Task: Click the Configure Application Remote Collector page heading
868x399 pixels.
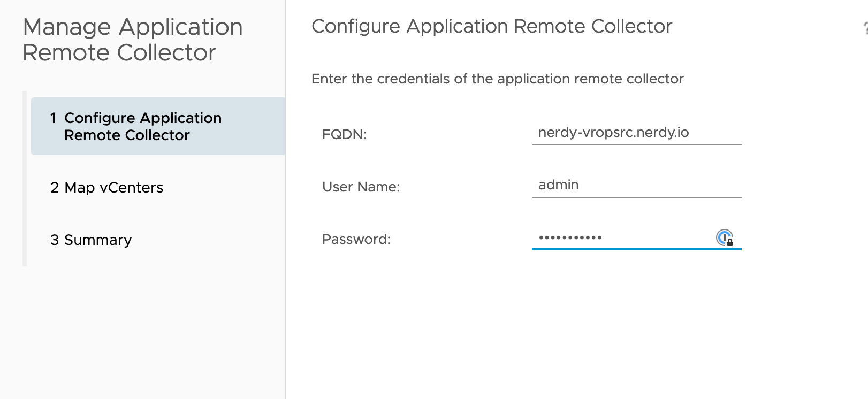Action: click(492, 26)
